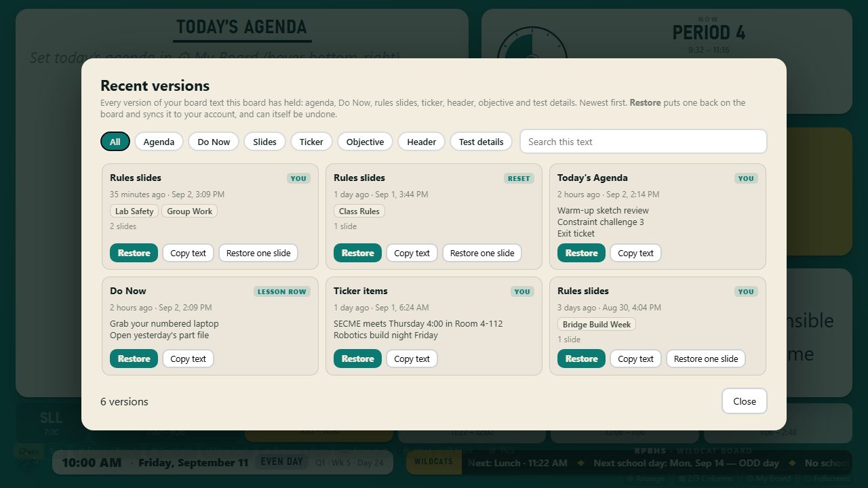The height and width of the screenshot is (488, 868).
Task: Click the YOU badge on Ticker items
Action: point(522,291)
